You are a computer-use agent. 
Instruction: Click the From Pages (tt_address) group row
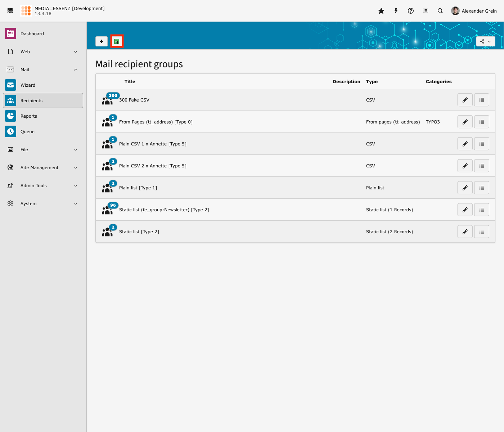click(156, 122)
